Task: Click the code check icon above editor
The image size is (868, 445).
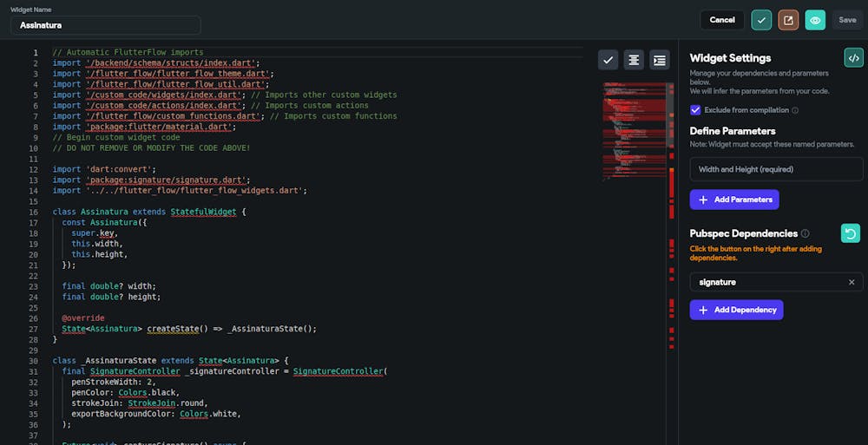Action: click(608, 60)
